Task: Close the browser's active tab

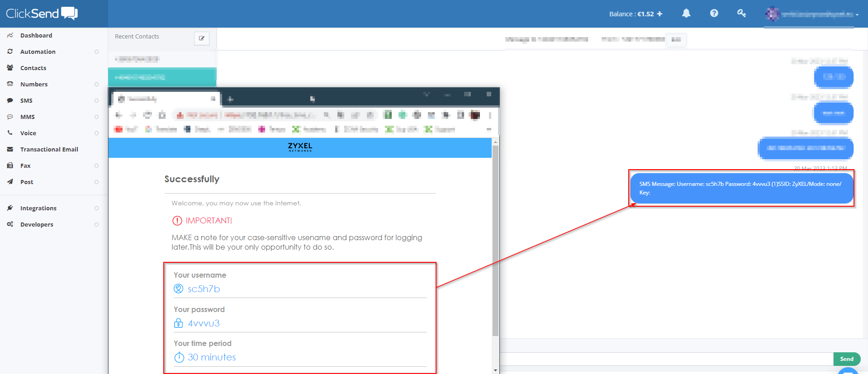Action: click(213, 99)
